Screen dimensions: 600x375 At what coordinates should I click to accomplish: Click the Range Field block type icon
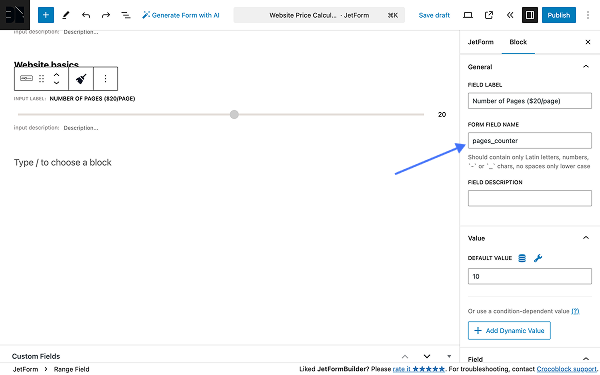point(26,78)
